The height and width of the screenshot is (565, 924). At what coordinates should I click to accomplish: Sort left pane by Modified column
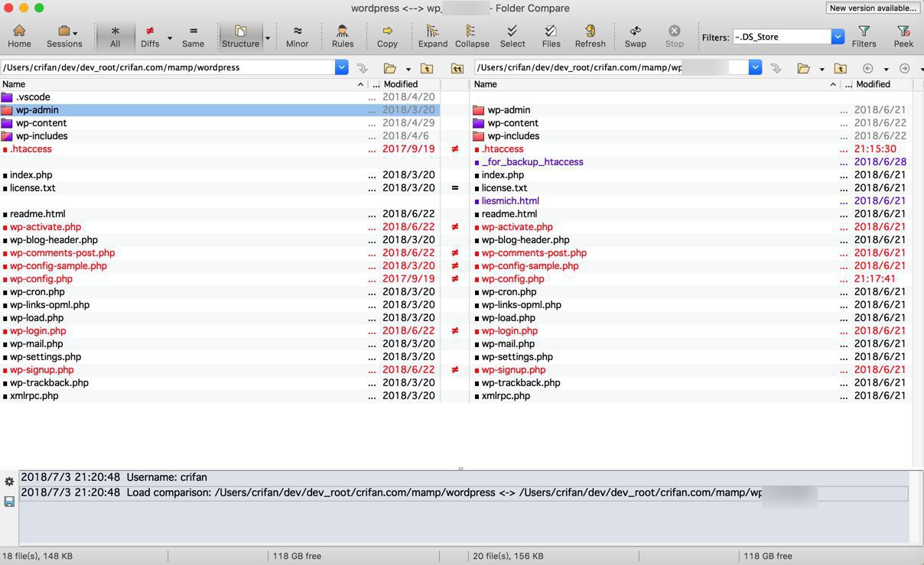410,84
